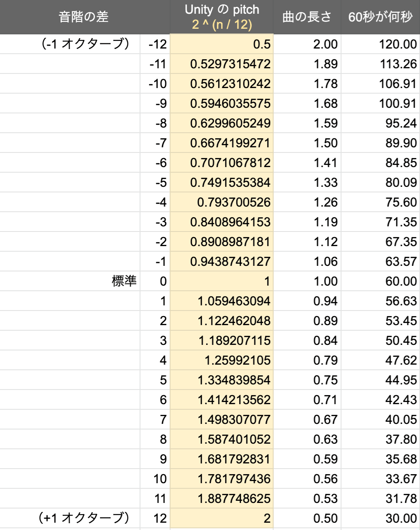The image size is (420, 530).
Task: Select the 標準 label cell
Action: coord(124,281)
